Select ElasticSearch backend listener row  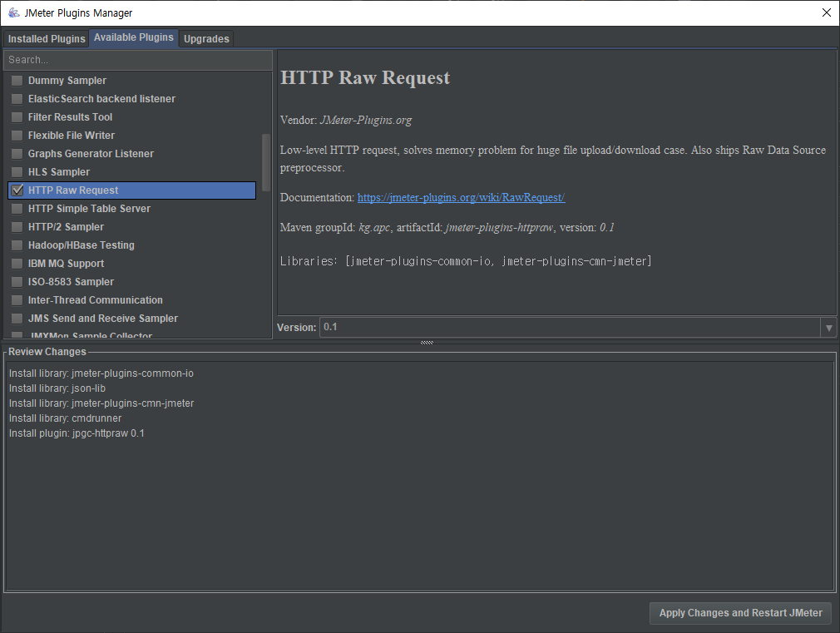tap(131, 99)
